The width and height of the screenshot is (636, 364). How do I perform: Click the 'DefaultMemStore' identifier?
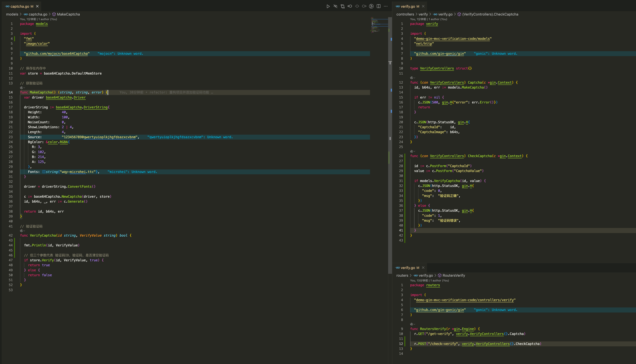87,73
